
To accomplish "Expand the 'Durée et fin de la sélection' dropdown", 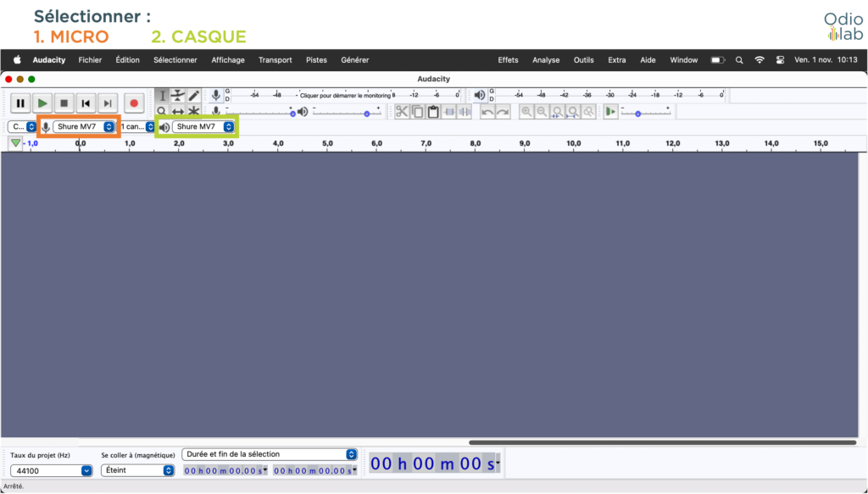I will (x=269, y=454).
